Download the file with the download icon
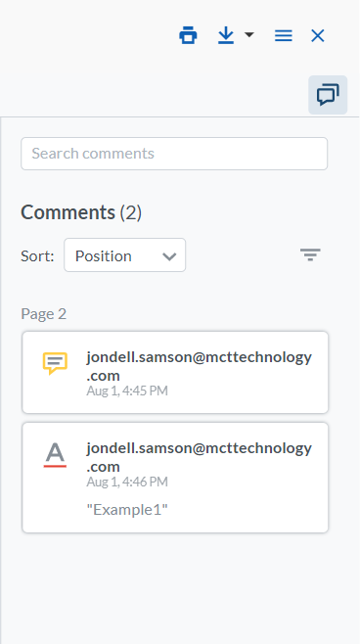The image size is (360, 644). [226, 36]
